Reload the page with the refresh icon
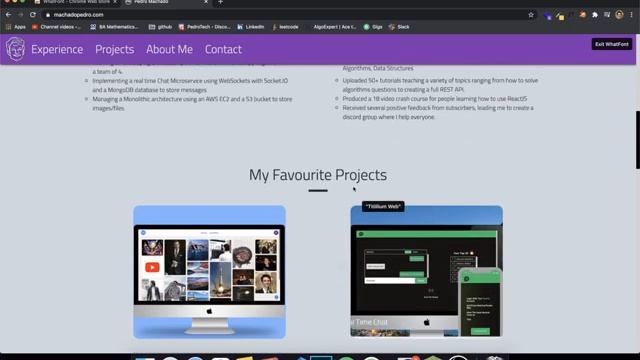640x360 pixels. point(33,15)
